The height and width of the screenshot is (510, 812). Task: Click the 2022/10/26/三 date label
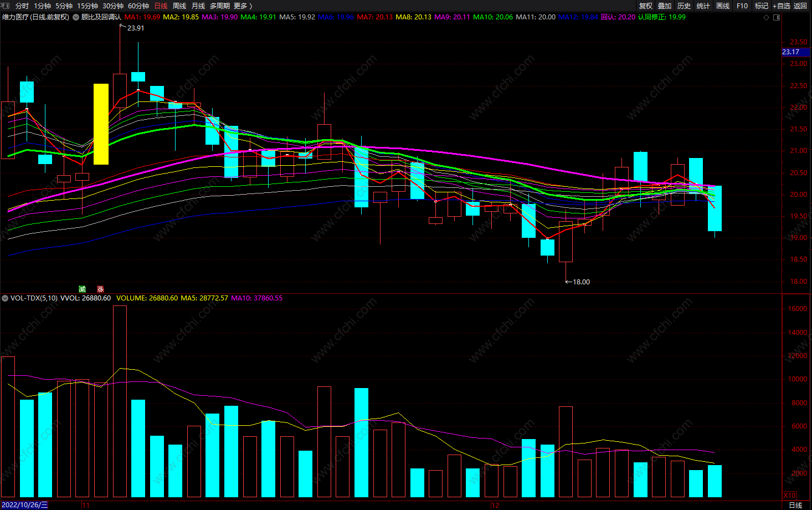point(25,505)
